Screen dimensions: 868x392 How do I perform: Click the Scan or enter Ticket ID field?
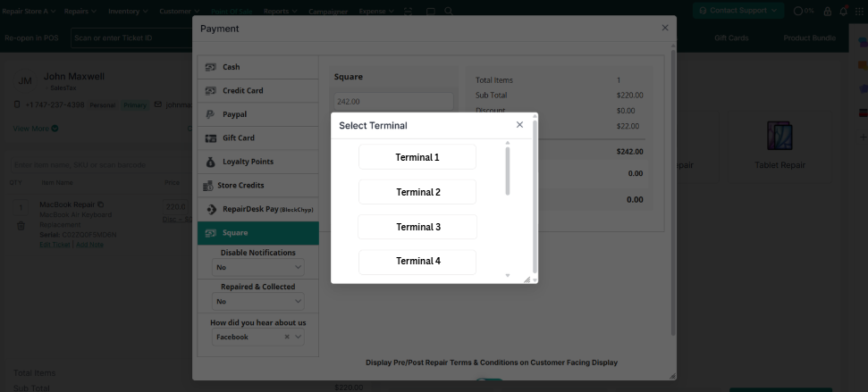tap(131, 38)
